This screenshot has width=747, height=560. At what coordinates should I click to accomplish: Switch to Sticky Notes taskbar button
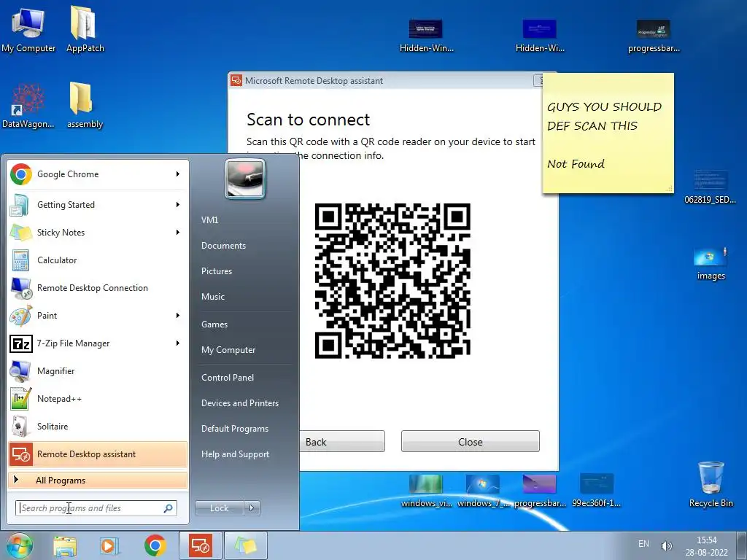[x=245, y=545]
